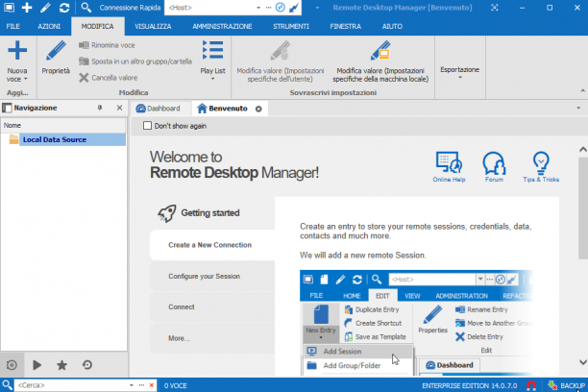Open the AMMINISTRAZIONE ribbon tab
The height and width of the screenshot is (392, 588).
[222, 26]
